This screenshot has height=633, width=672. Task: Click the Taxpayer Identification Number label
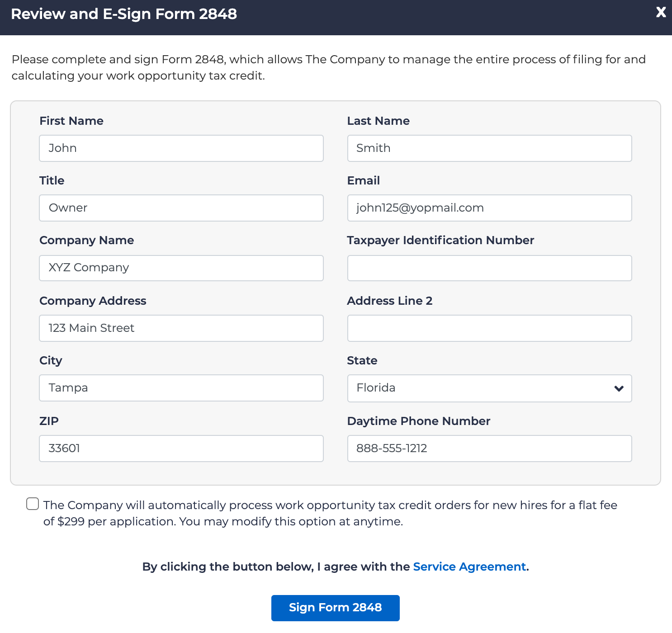pos(440,240)
